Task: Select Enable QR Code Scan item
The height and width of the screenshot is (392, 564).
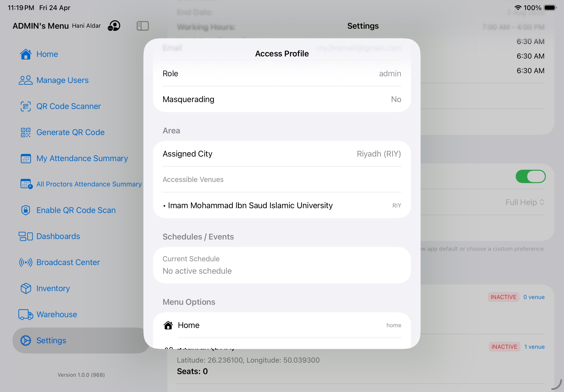Action: pyautogui.click(x=76, y=210)
